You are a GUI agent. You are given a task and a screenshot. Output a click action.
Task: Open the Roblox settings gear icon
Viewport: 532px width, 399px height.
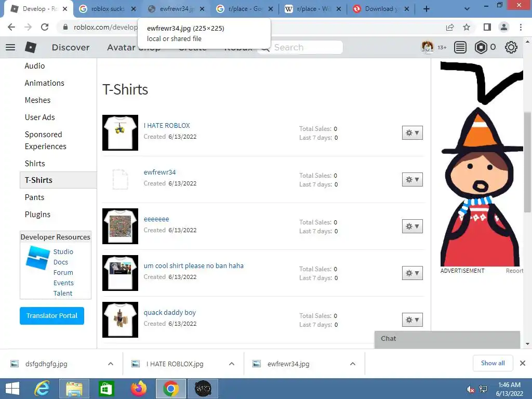click(511, 47)
